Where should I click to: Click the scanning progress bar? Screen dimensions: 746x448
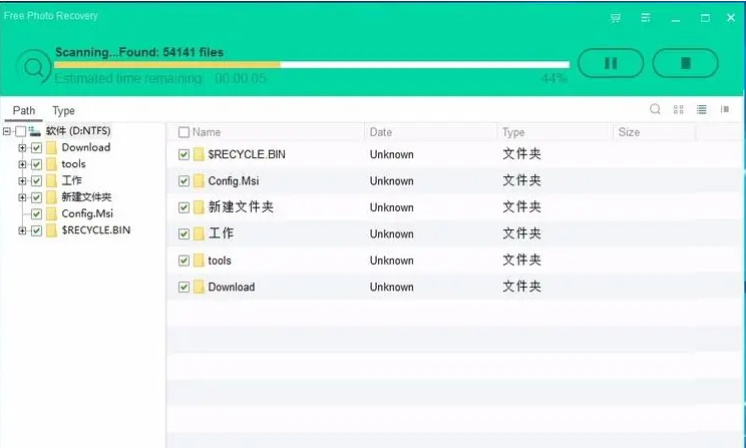pos(310,65)
